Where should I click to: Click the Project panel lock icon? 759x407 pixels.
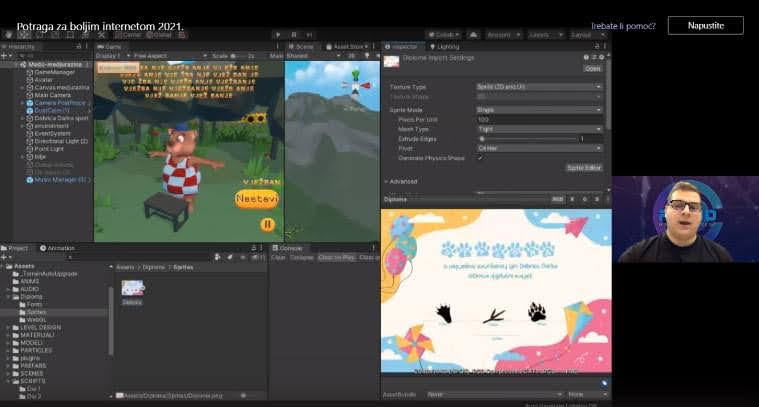pyautogui.click(x=254, y=248)
